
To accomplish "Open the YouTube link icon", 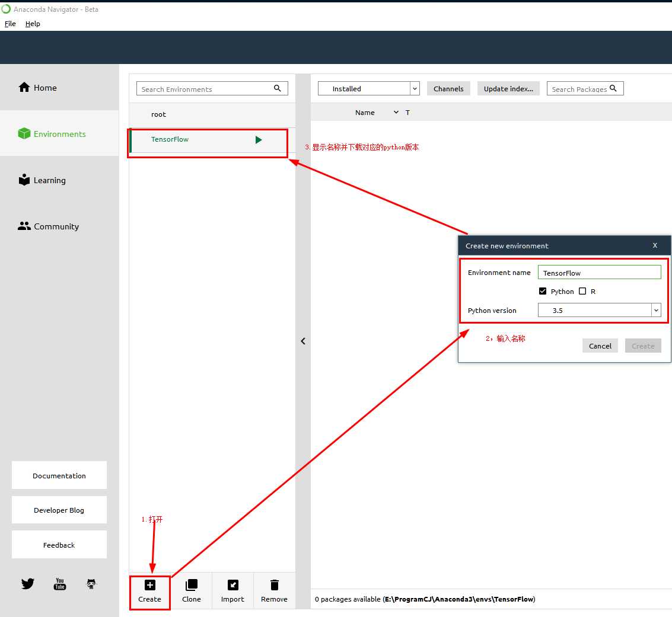I will tap(59, 584).
